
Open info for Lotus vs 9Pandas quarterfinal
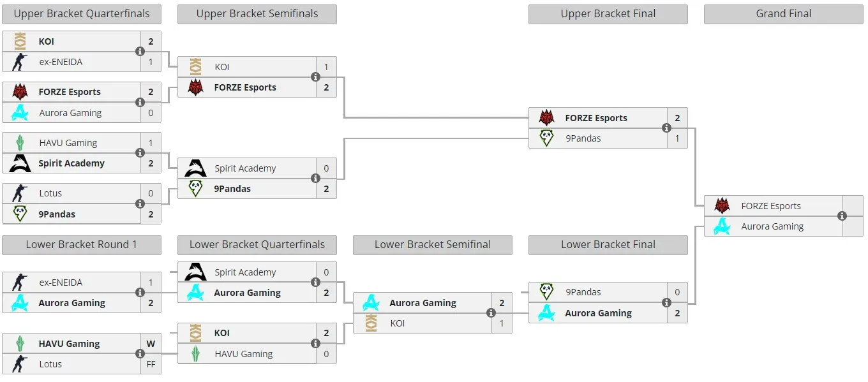pos(140,204)
